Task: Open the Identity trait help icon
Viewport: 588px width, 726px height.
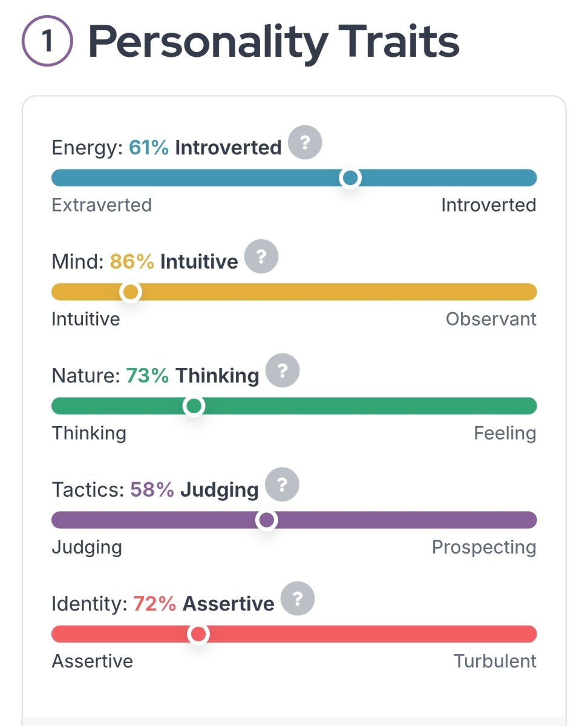Action: point(298,598)
